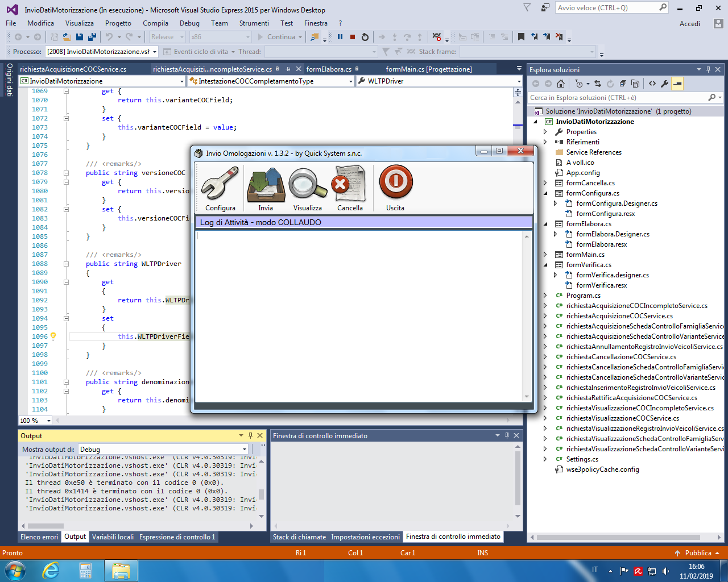Click the Home icon in Esplora soluzioni

561,84
